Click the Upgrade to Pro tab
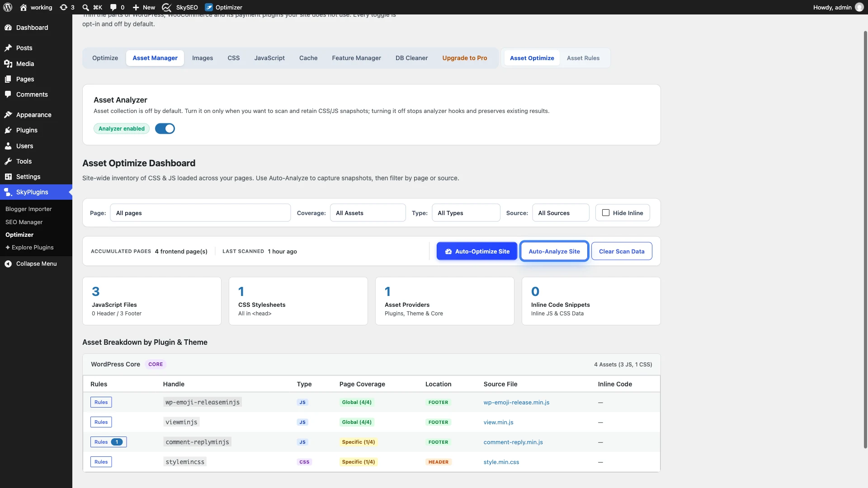The height and width of the screenshot is (488, 868). [465, 58]
